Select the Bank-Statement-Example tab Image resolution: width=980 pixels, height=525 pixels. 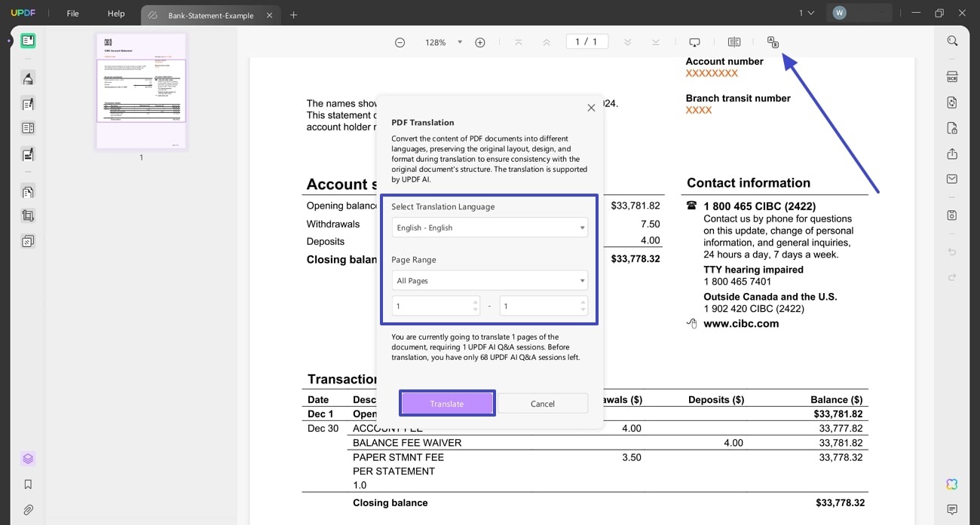pos(210,15)
